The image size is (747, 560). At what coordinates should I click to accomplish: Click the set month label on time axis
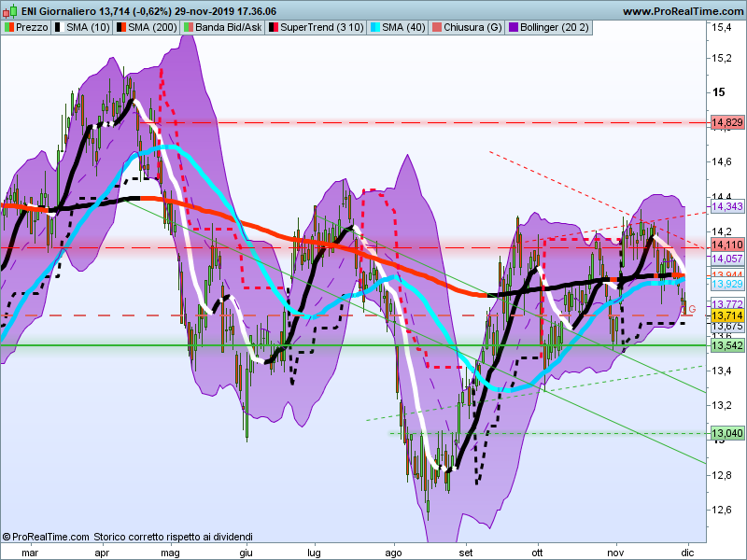click(466, 553)
